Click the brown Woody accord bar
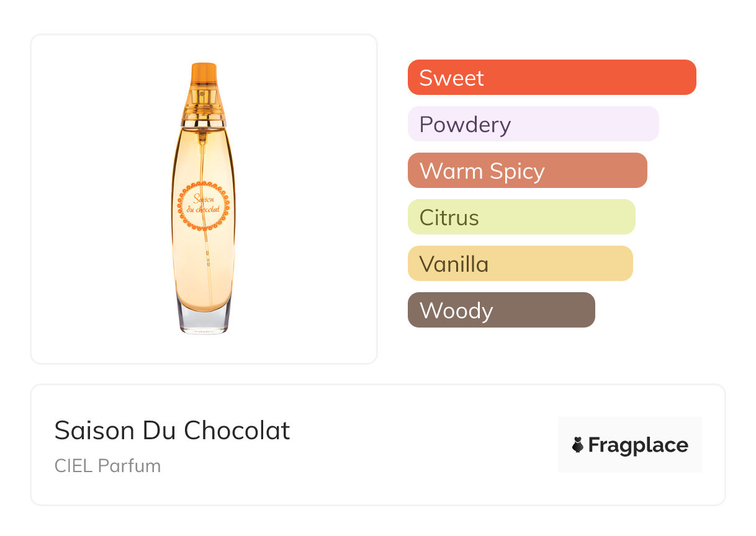 click(x=501, y=310)
